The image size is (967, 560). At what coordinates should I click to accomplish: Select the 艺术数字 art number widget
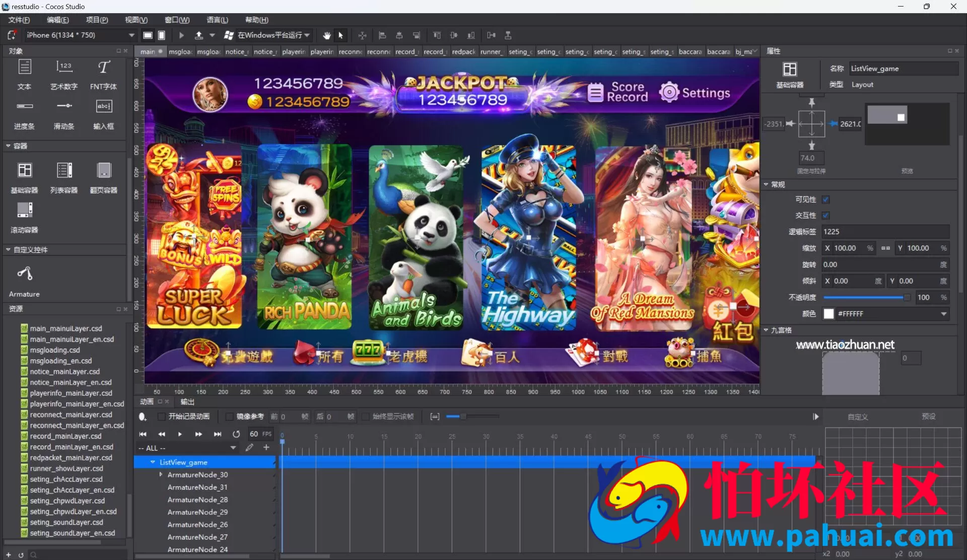64,75
